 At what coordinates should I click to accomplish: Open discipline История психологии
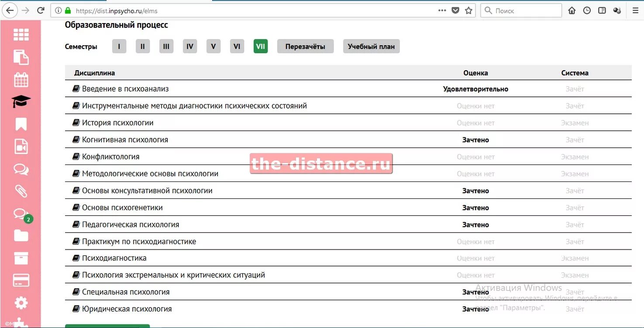click(118, 123)
